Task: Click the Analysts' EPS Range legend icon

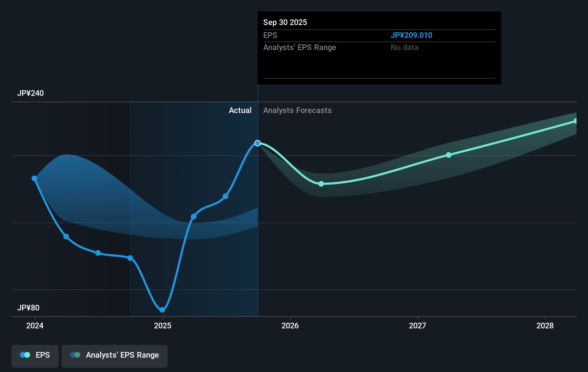Action: pyautogui.click(x=76, y=354)
